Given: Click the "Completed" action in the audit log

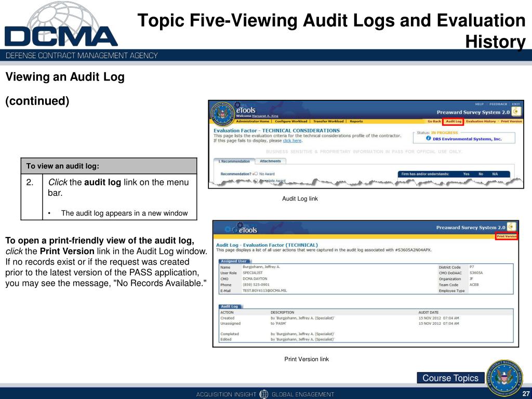Looking at the screenshot, I should click(230, 334).
